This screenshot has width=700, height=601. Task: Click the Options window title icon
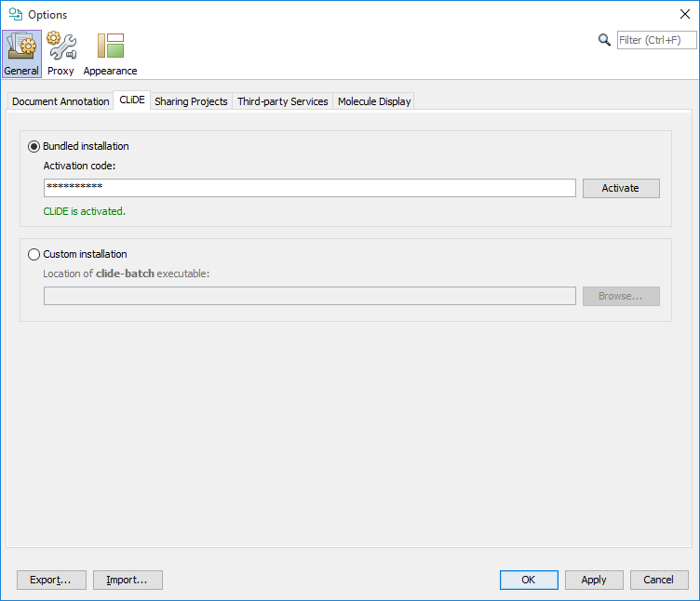(16, 14)
